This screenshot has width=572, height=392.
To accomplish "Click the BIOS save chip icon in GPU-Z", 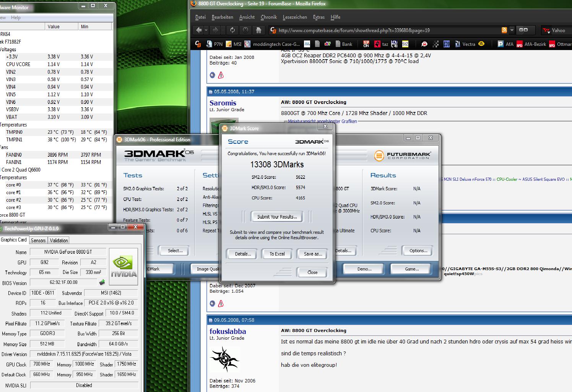I will [102, 283].
